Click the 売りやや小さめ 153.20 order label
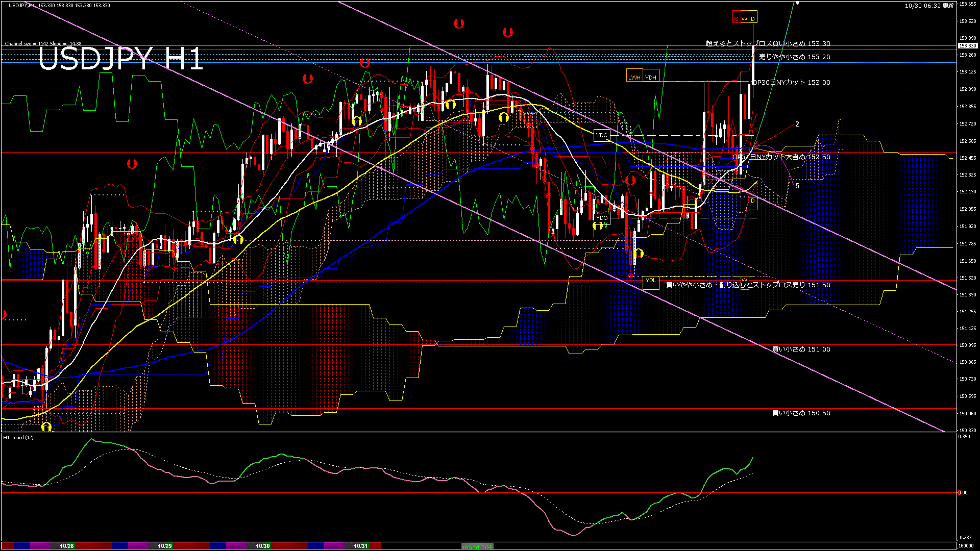 794,57
